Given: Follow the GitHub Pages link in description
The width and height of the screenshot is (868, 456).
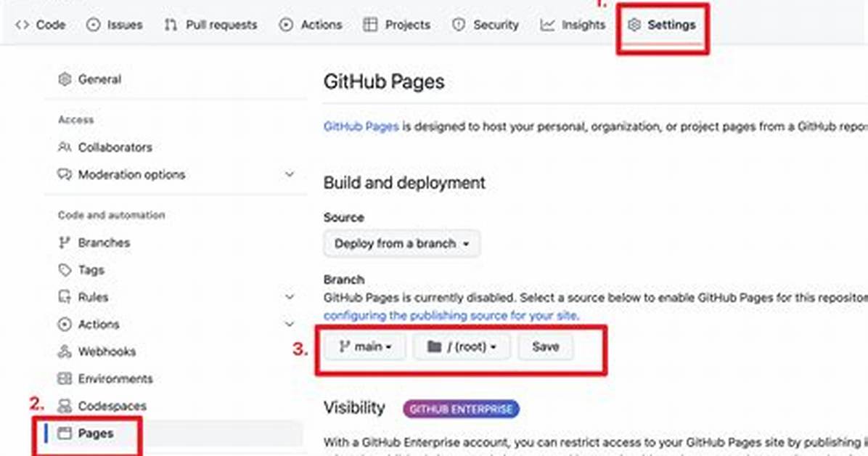Looking at the screenshot, I should (361, 126).
